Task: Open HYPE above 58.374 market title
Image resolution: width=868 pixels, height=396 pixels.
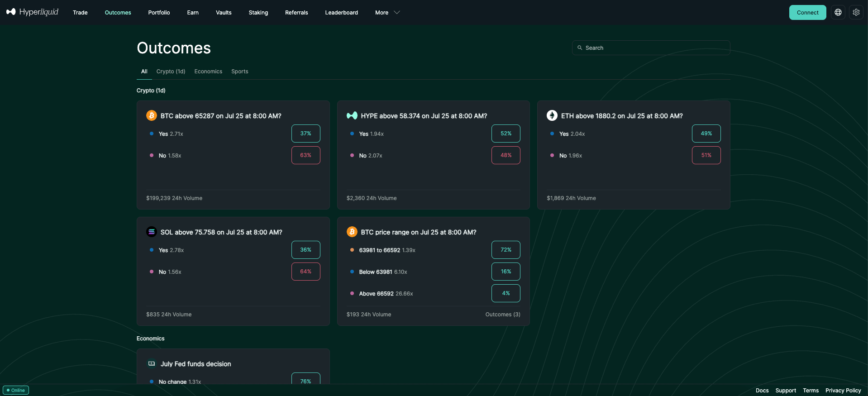Action: click(424, 116)
